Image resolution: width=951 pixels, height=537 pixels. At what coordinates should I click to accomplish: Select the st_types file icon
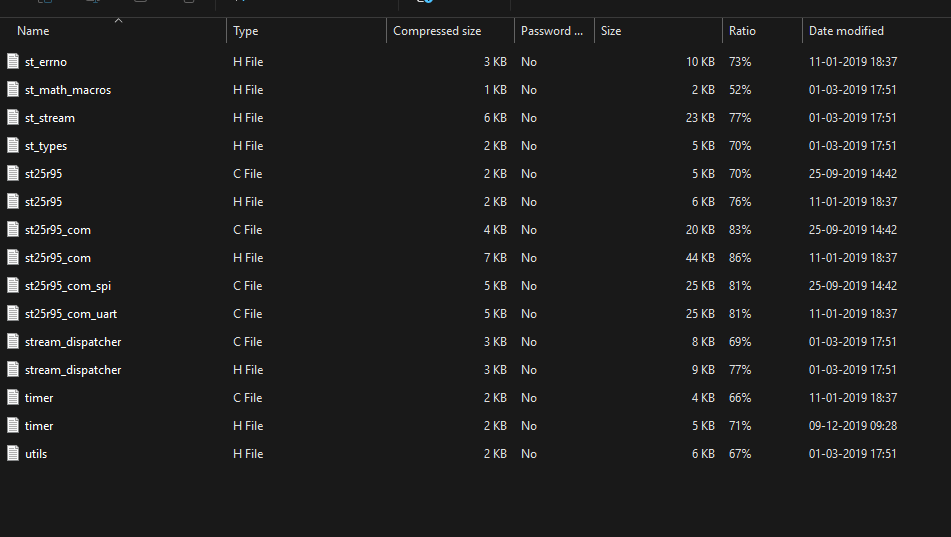[x=13, y=145]
